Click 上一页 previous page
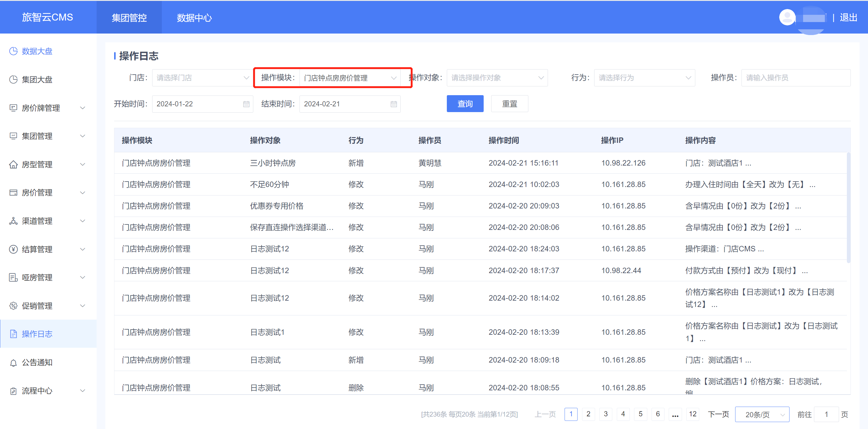Image resolution: width=868 pixels, height=429 pixels. pyautogui.click(x=545, y=414)
